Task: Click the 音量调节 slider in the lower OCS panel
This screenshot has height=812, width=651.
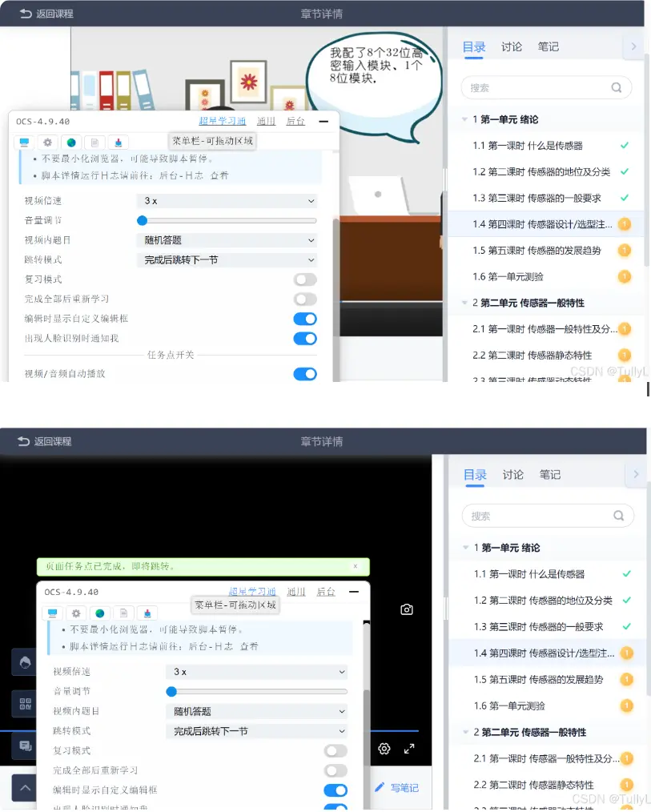Action: click(x=256, y=691)
